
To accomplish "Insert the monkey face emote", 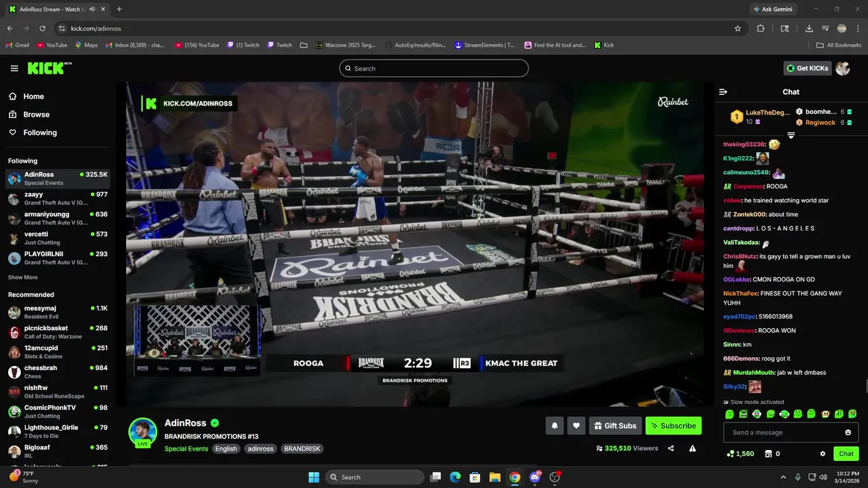I will [825, 413].
